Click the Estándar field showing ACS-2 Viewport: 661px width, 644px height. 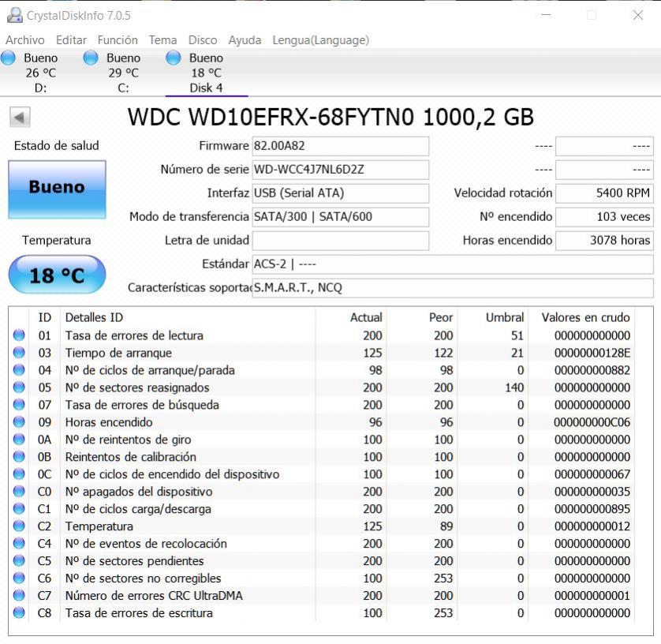click(453, 264)
